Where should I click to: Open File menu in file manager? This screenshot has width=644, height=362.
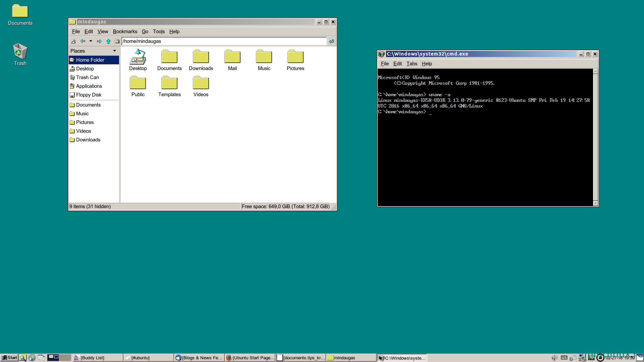click(x=76, y=32)
